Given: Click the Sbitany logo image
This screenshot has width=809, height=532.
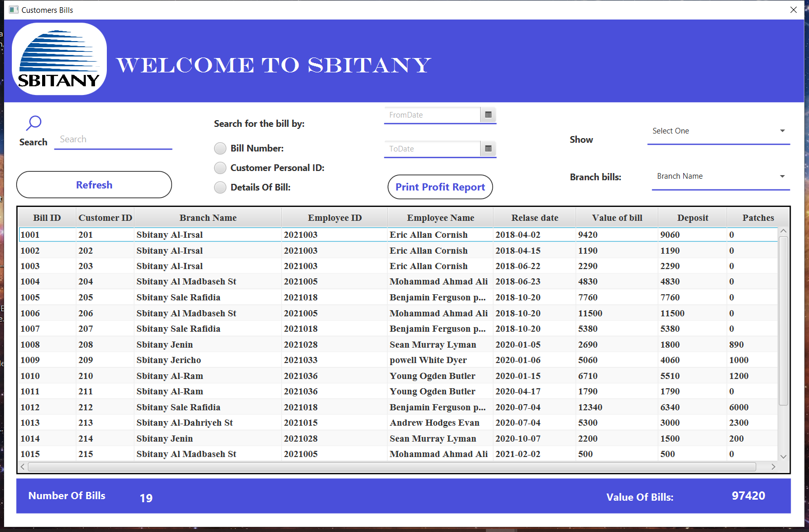Looking at the screenshot, I should pos(59,59).
